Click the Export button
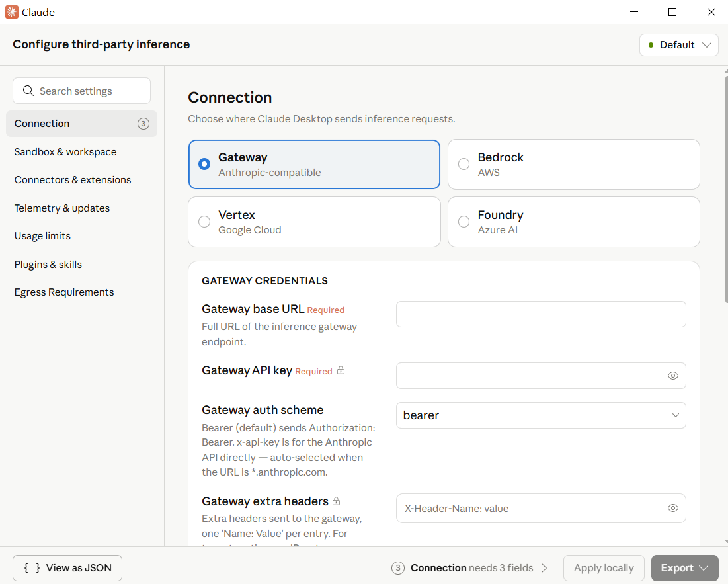This screenshot has width=728, height=584. coord(685,568)
